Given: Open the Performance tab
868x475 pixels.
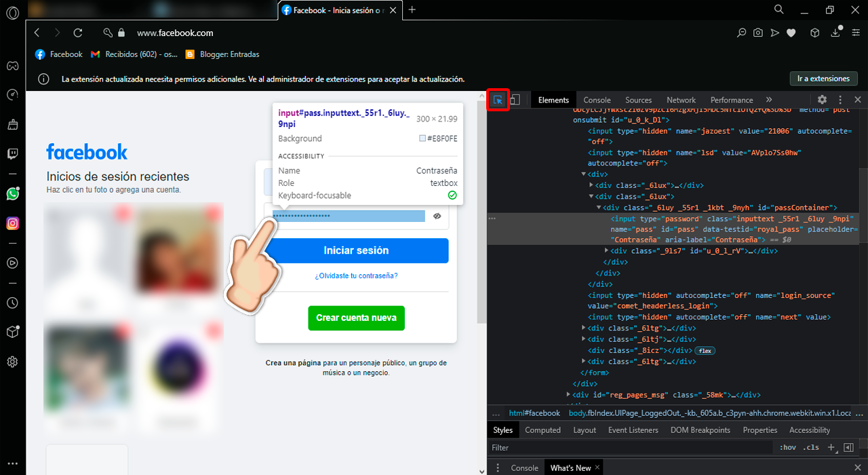Looking at the screenshot, I should pos(732,100).
